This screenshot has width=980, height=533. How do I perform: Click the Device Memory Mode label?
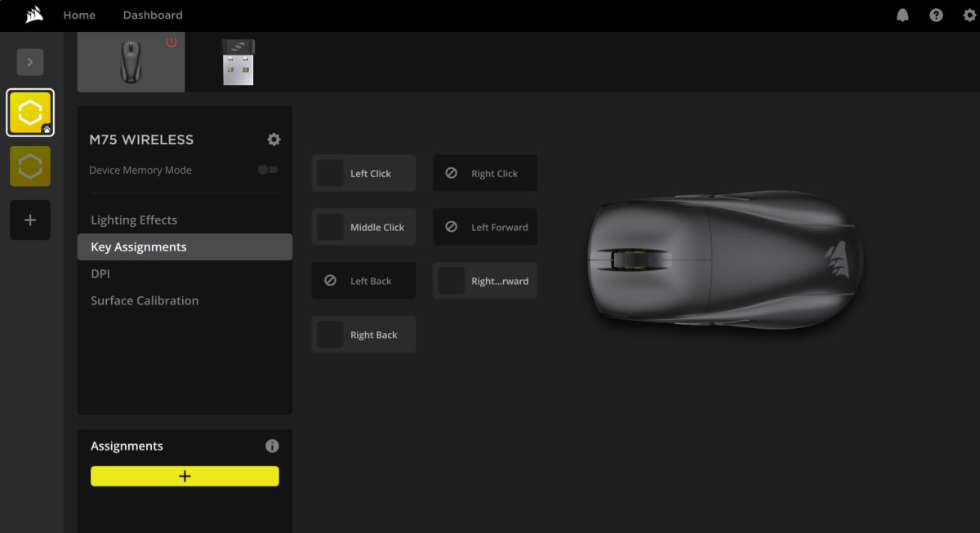[x=140, y=170]
